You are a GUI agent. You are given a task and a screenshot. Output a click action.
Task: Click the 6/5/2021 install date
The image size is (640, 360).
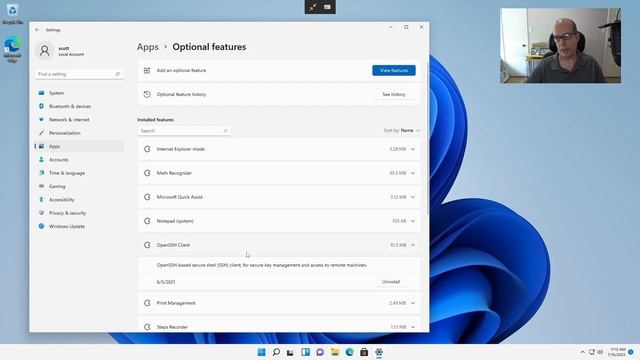tap(166, 282)
